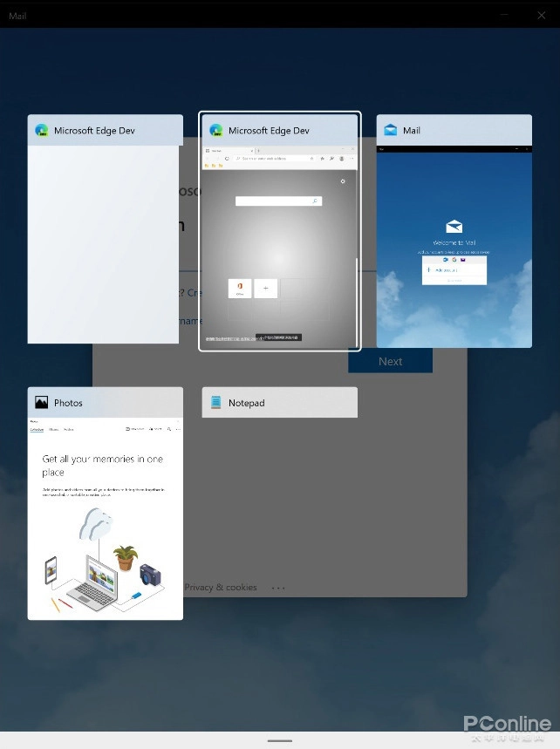Minimize the Mail window from the title bar
The height and width of the screenshot is (749, 560).
[x=504, y=16]
